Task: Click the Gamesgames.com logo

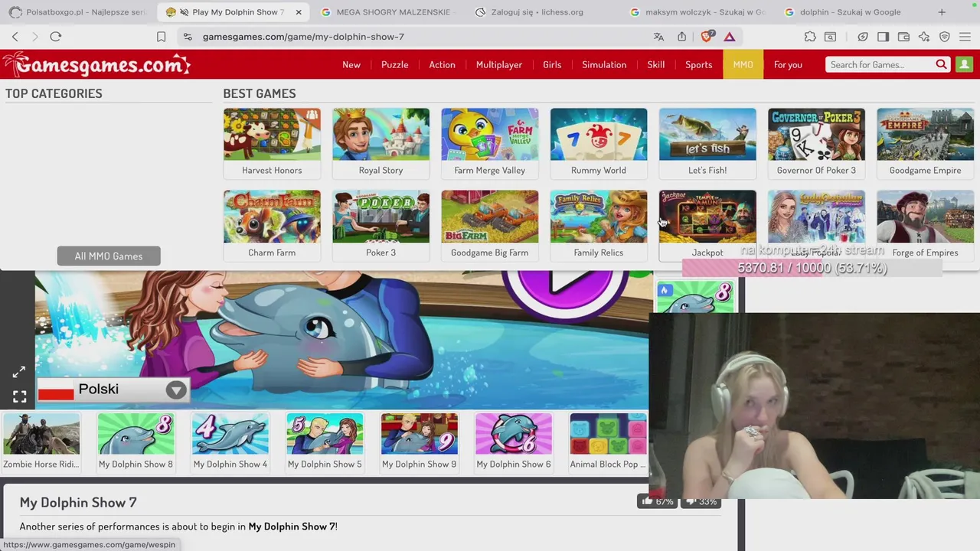Action: 96,65
